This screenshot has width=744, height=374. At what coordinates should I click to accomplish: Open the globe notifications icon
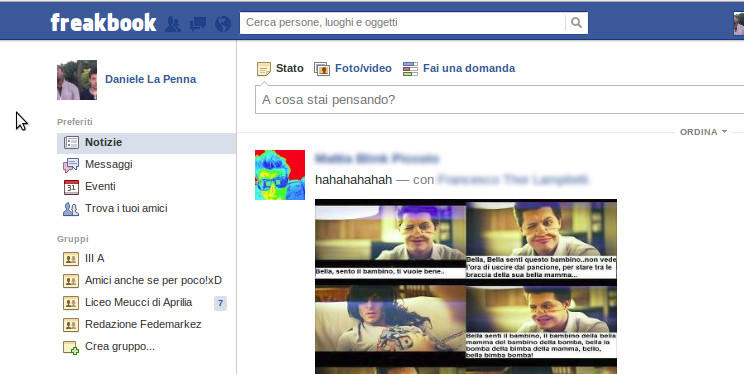[223, 24]
